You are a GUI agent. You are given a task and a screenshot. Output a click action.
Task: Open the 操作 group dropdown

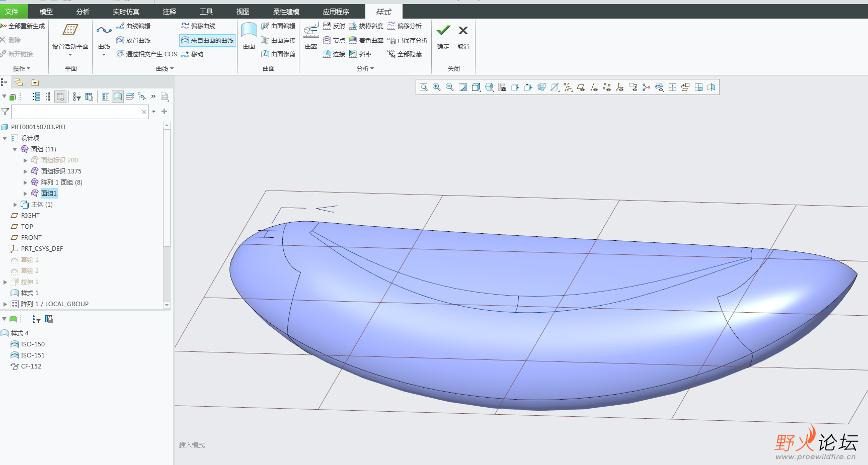(22, 68)
